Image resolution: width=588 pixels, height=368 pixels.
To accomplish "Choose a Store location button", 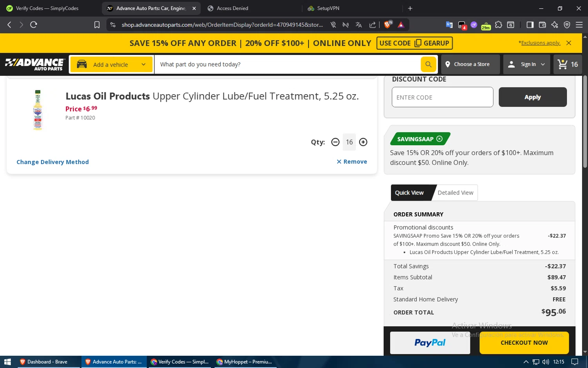I will [x=470, y=64].
